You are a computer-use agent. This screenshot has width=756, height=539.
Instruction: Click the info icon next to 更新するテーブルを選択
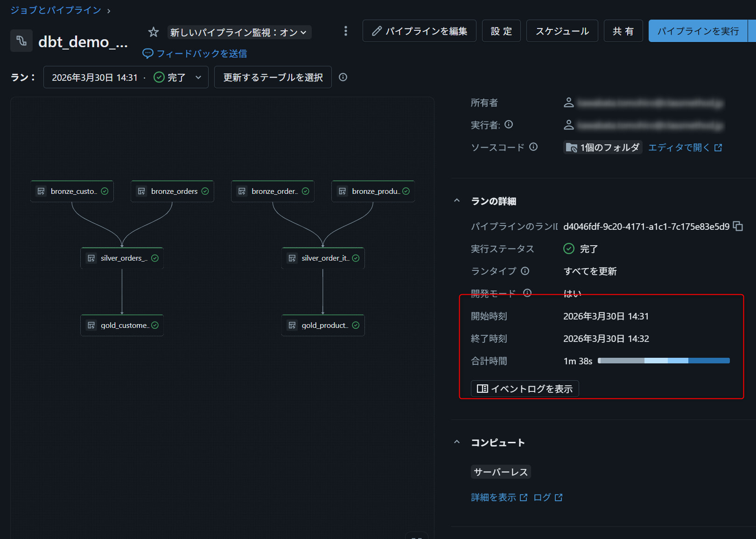(x=343, y=77)
